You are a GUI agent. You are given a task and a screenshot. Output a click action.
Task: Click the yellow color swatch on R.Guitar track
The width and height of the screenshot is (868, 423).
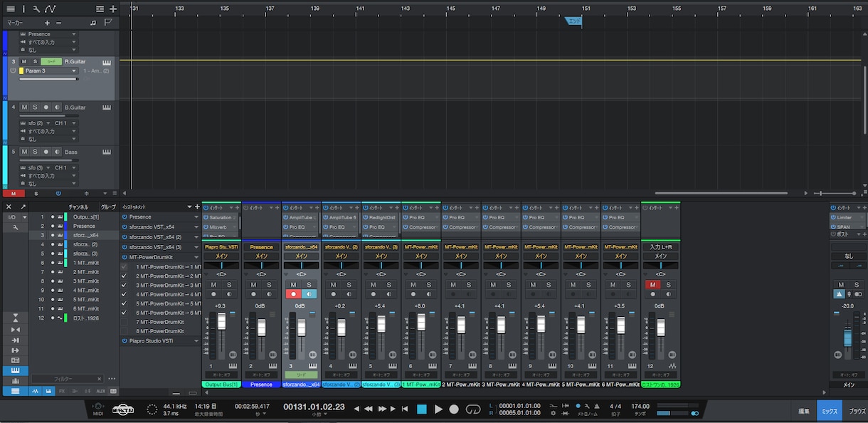[x=21, y=71]
